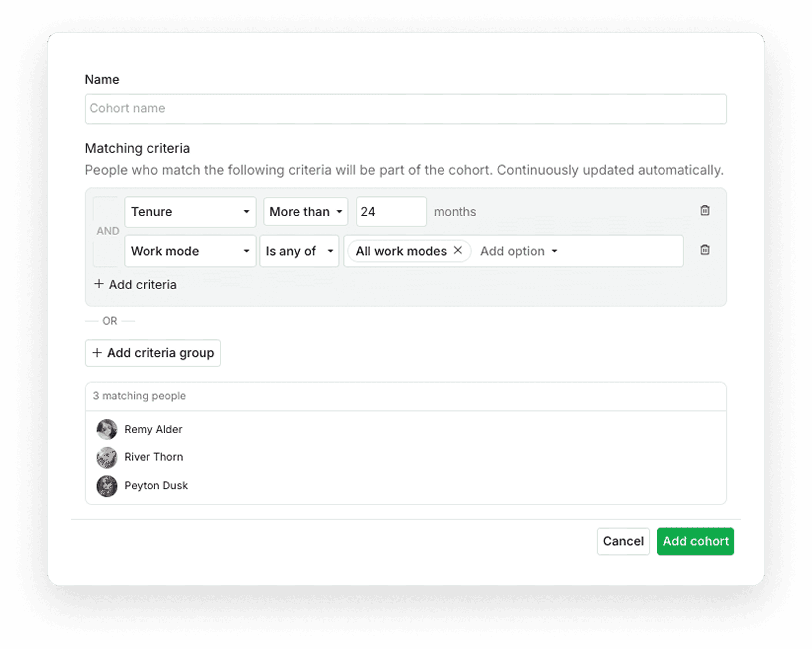Select River Thorn's name in matching list

tap(154, 457)
